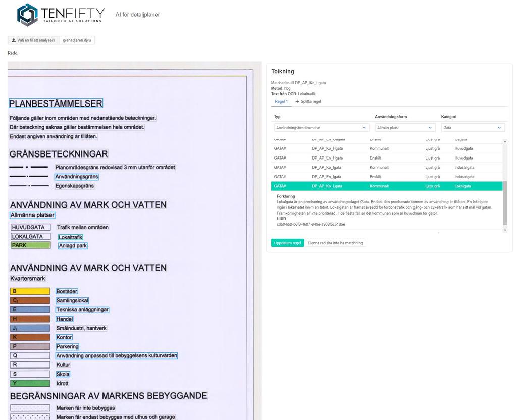Select the Parkering label
Screen dimensions: 517x420
pos(67,346)
